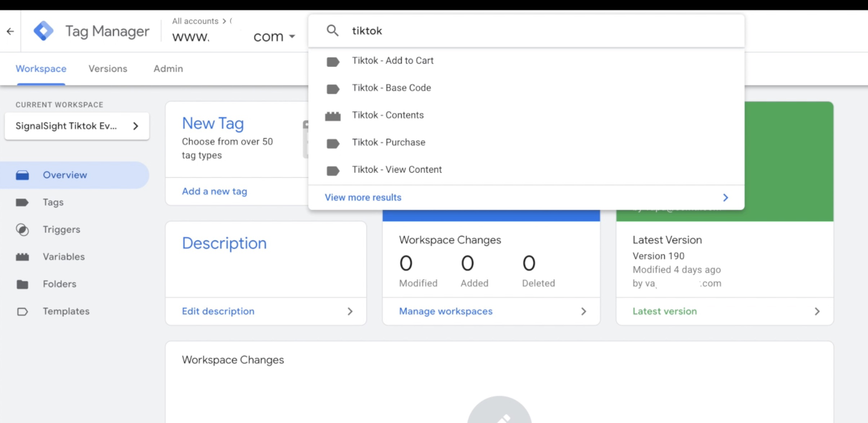Select Tiktok - Base Code result
This screenshot has height=423, width=868.
(526, 88)
